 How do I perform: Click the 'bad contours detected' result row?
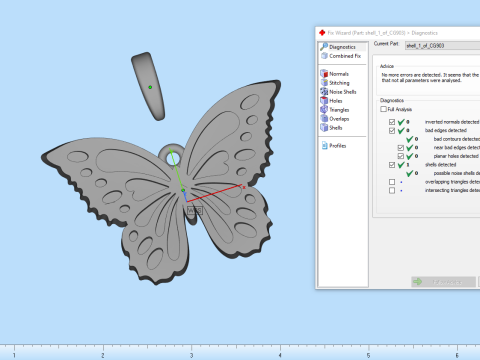(x=443, y=139)
